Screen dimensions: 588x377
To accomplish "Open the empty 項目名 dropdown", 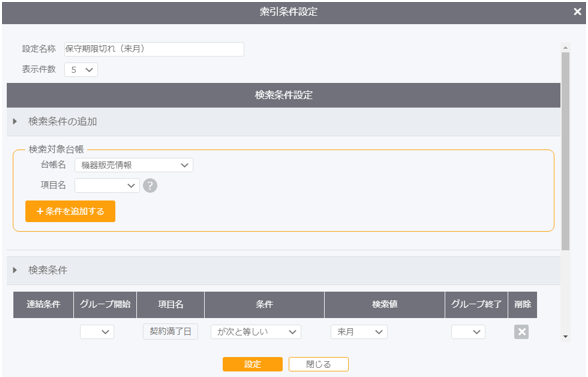I will coord(107,185).
